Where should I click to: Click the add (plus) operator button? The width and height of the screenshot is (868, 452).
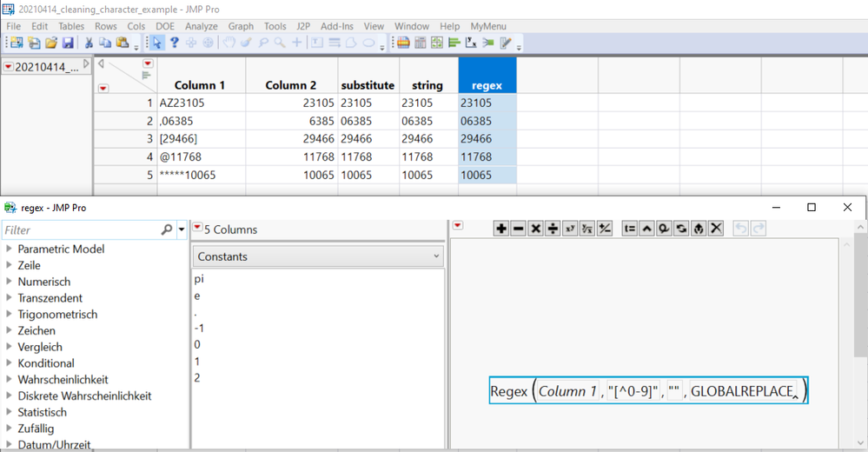click(x=501, y=229)
